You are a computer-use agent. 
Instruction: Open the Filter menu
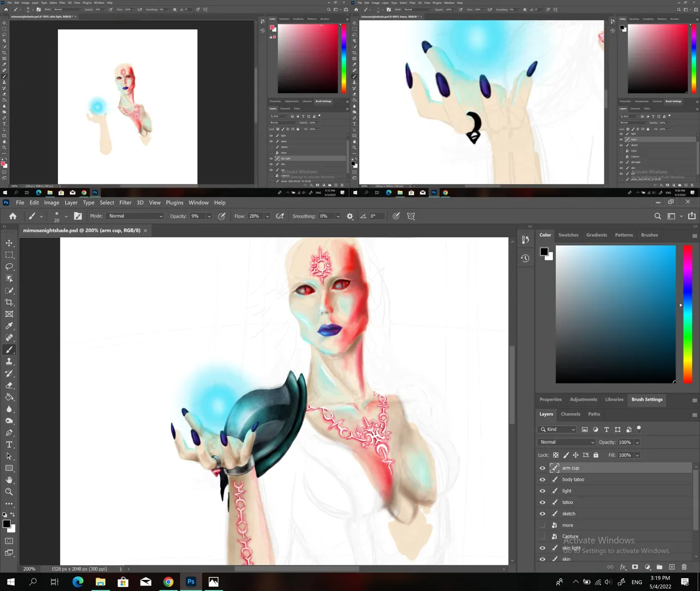[125, 202]
